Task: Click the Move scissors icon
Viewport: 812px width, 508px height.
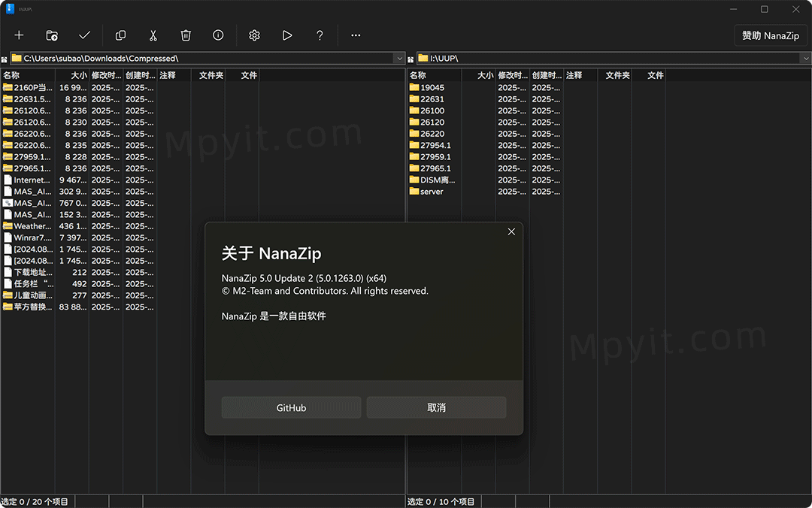Action: [153, 35]
